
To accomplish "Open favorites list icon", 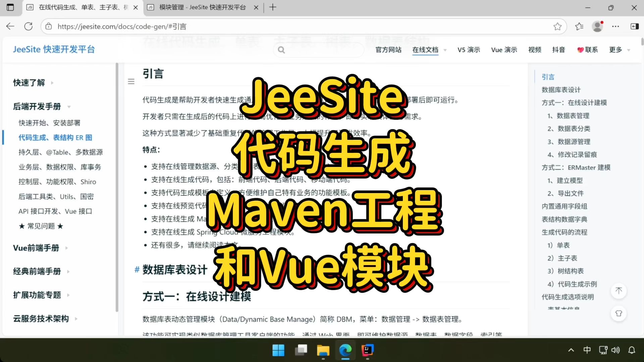I will pyautogui.click(x=579, y=26).
